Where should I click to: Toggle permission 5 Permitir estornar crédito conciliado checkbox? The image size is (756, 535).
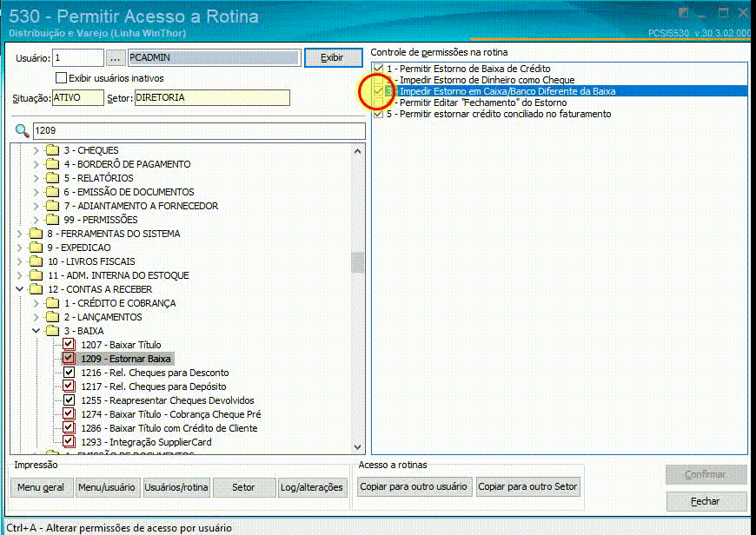click(x=379, y=115)
